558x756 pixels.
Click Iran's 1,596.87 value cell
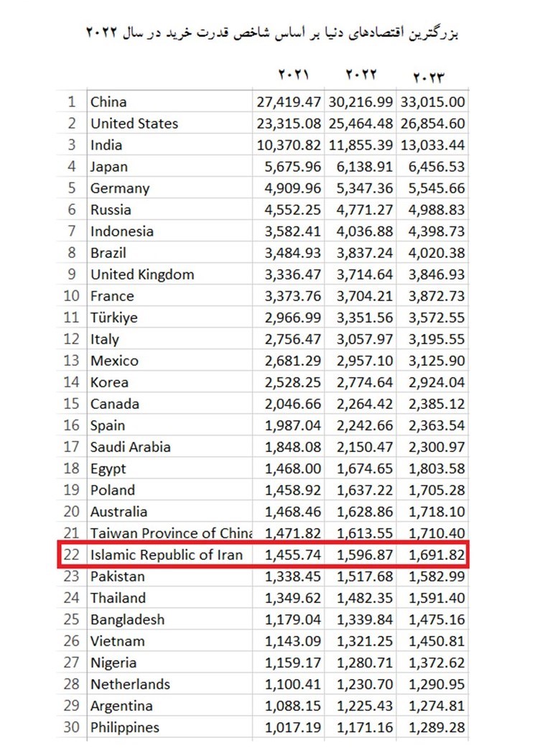(x=361, y=555)
